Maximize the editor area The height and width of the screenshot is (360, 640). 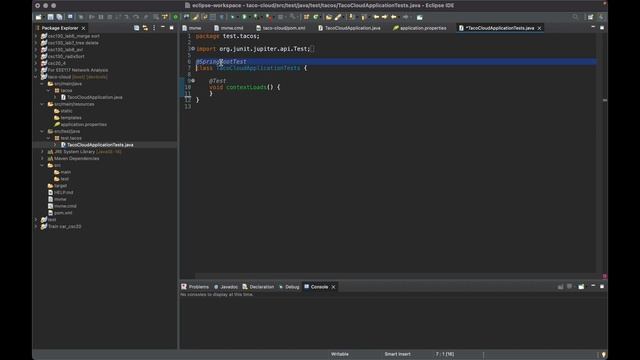(602, 27)
